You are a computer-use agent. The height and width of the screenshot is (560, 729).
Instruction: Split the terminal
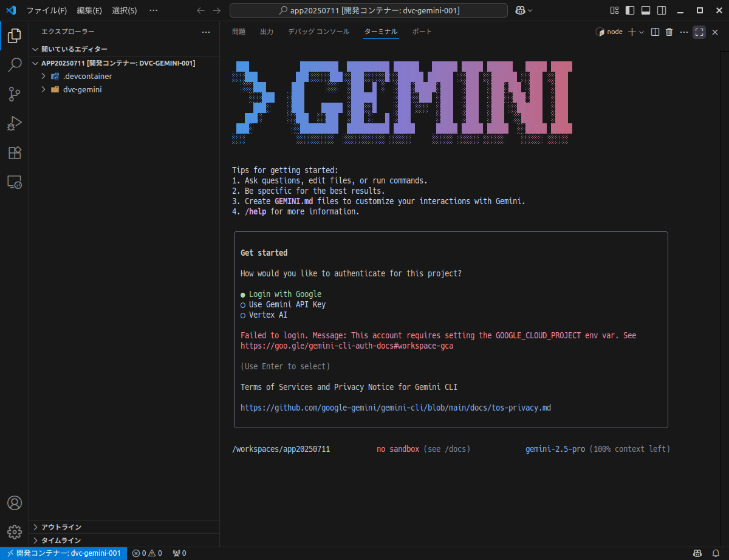[x=655, y=32]
